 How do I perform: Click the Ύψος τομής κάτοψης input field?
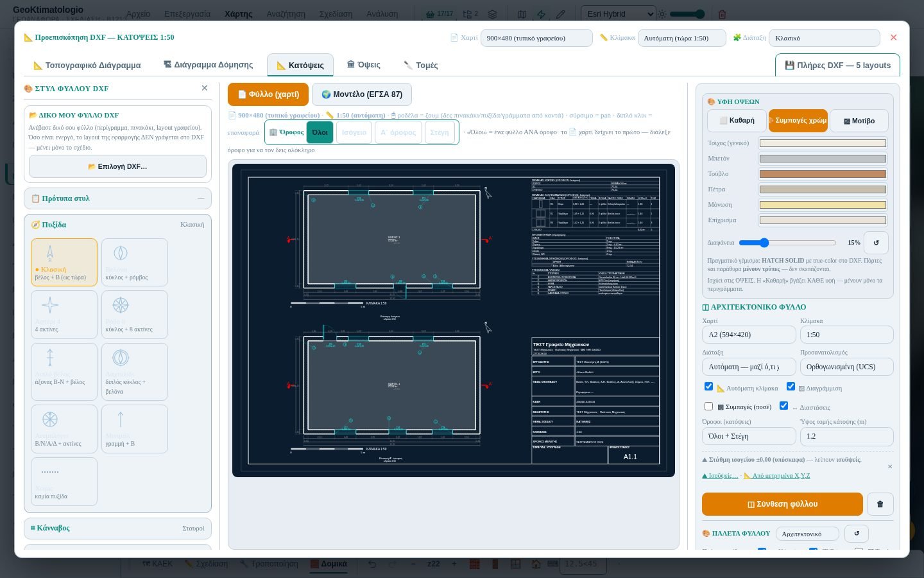click(846, 436)
